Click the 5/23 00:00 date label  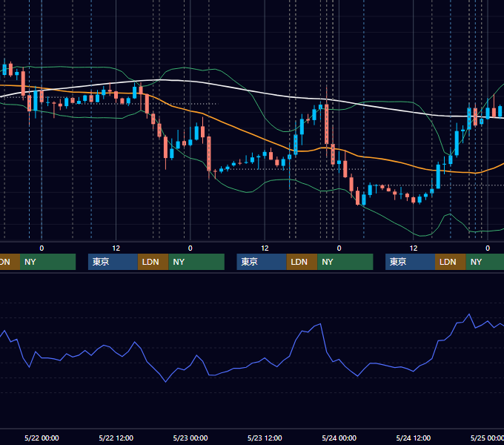pos(190,438)
